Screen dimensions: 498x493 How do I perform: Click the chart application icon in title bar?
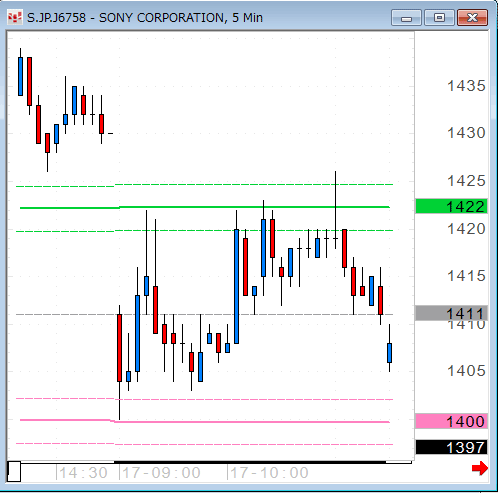point(15,17)
